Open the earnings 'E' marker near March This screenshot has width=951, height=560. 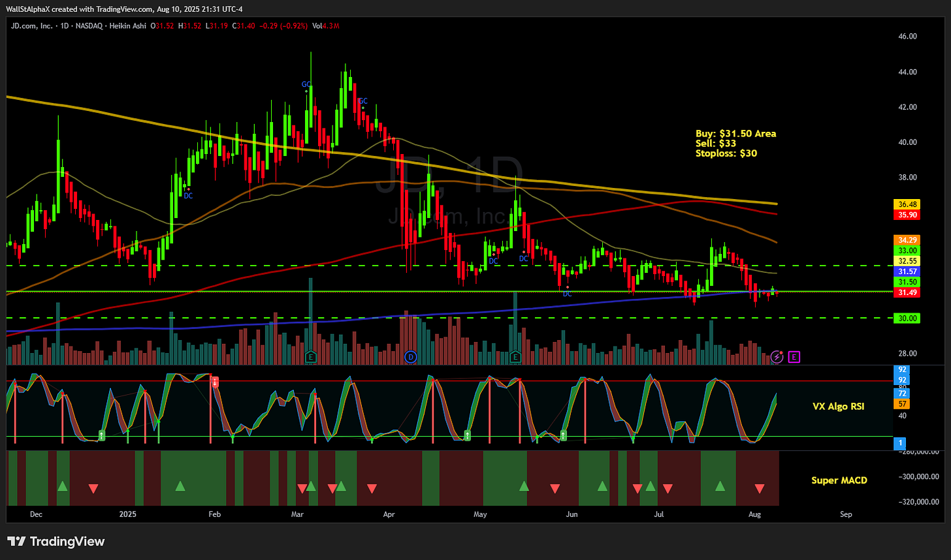311,356
